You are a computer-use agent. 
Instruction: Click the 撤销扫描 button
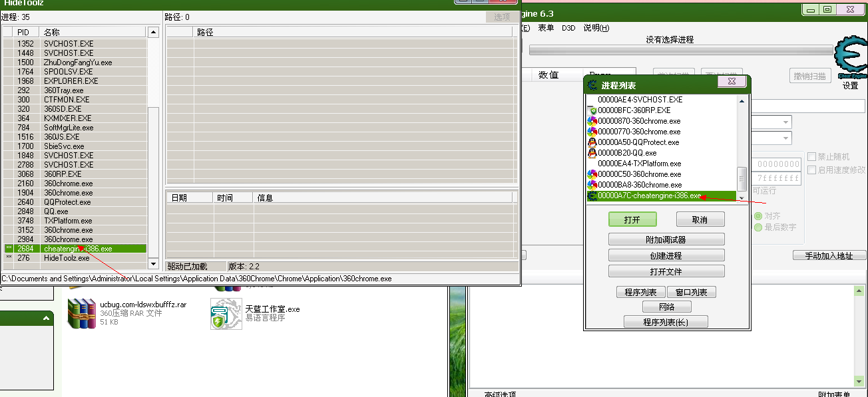[x=810, y=75]
